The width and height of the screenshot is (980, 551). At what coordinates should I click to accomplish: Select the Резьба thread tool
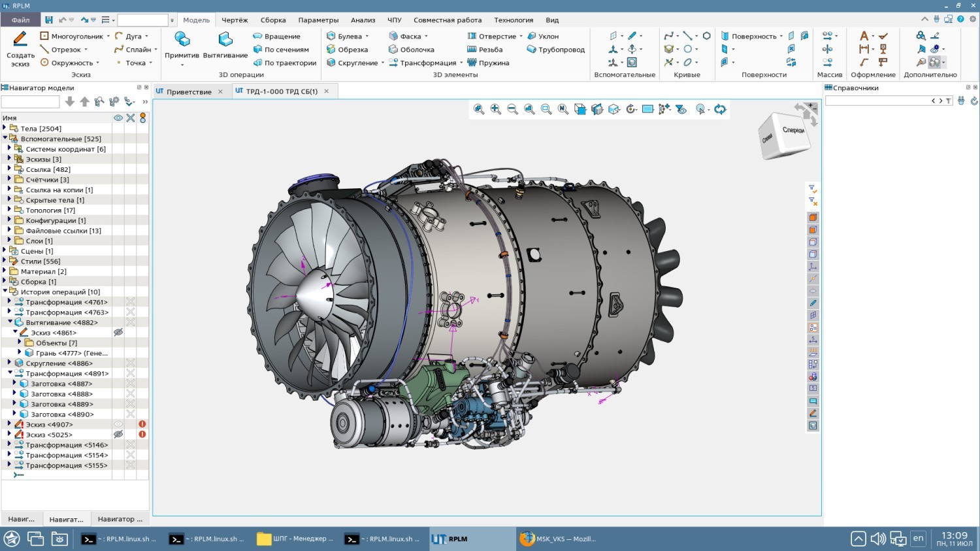click(x=485, y=50)
